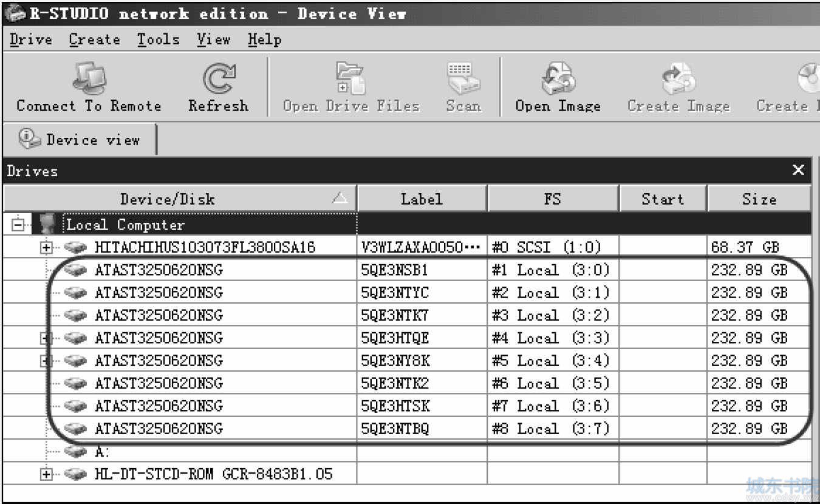Click the Open Image toolbar icon

click(x=558, y=79)
